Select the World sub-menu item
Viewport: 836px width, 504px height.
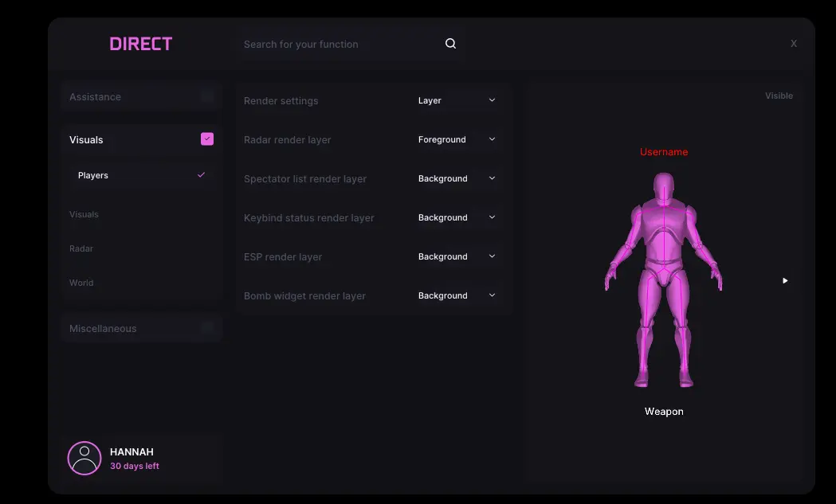click(x=81, y=283)
